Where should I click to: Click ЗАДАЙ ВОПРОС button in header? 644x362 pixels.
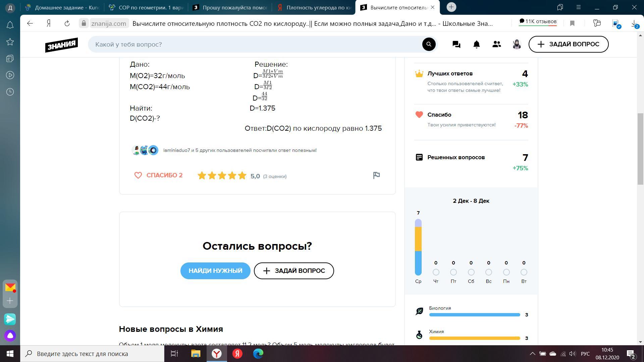tap(568, 44)
